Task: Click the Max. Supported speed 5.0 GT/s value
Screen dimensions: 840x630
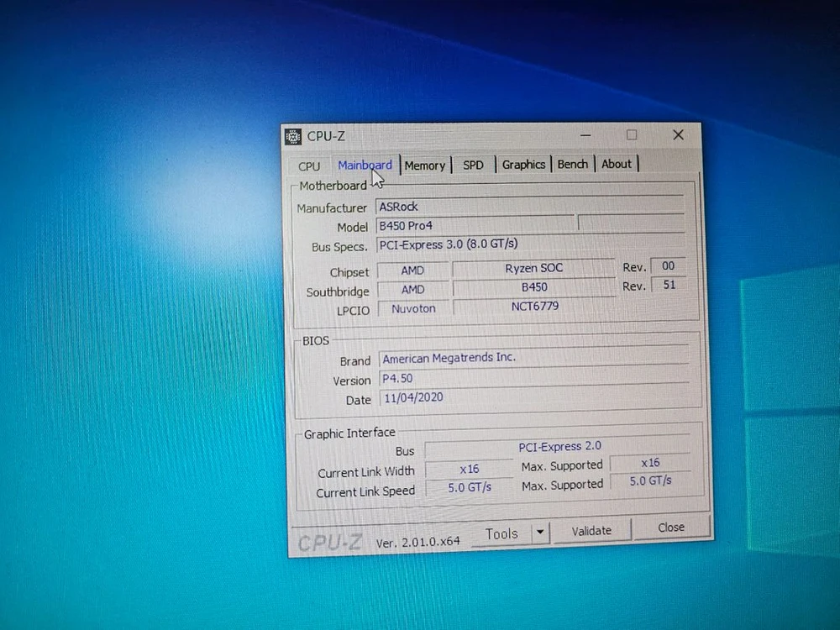Action: pos(650,481)
